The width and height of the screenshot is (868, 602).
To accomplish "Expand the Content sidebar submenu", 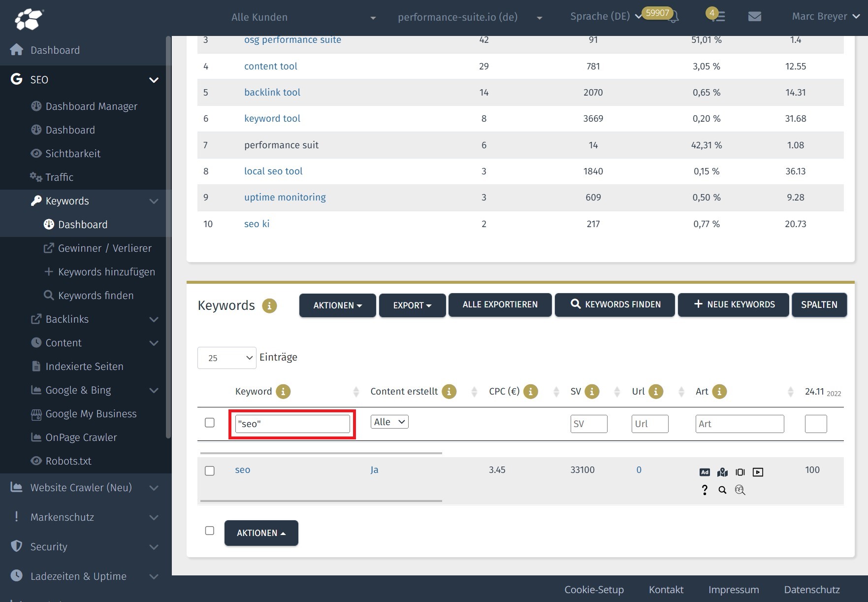I will [154, 343].
